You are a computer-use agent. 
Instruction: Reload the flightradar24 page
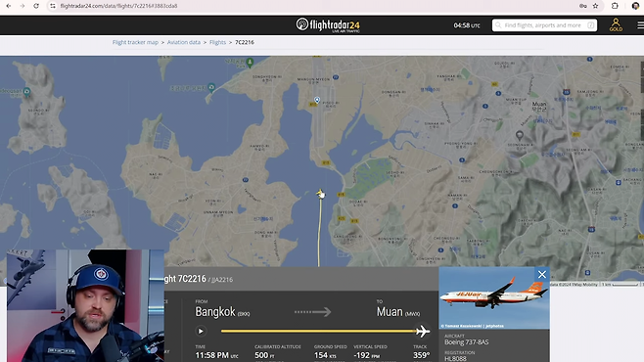[36, 6]
